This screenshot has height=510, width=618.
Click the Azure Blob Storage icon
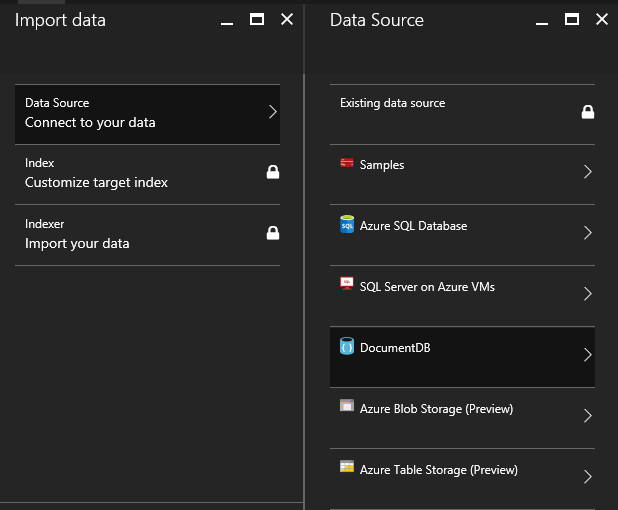click(x=347, y=406)
